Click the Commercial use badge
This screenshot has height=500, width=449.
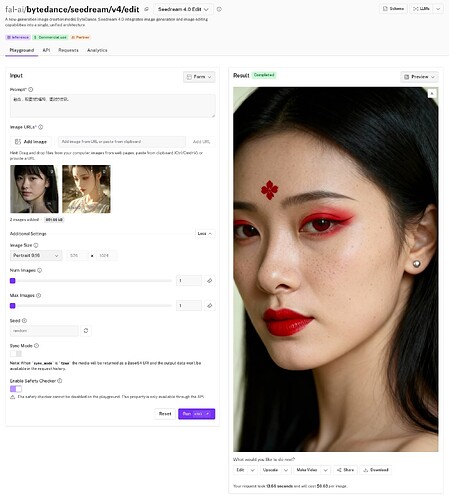[x=50, y=37]
